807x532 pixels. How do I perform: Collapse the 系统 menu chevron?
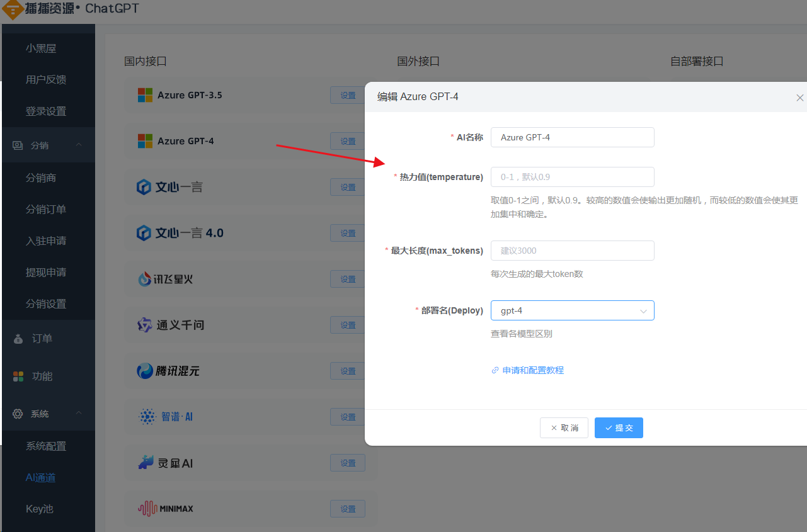pyautogui.click(x=79, y=414)
